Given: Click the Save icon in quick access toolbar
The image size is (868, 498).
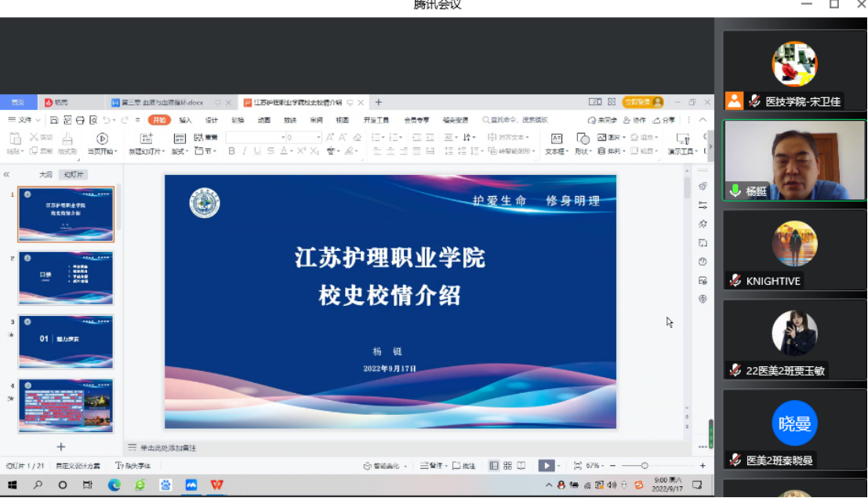Looking at the screenshot, I should click(54, 120).
